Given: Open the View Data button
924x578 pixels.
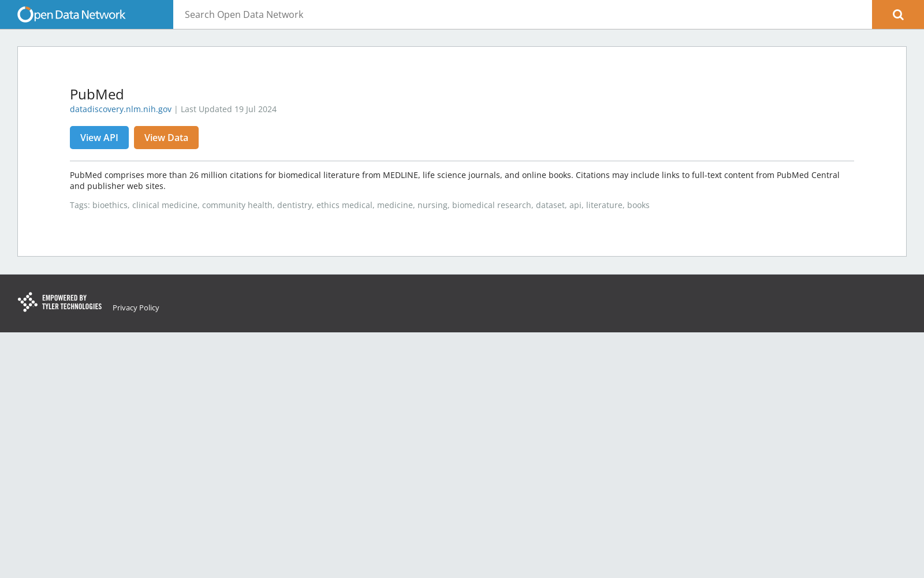Looking at the screenshot, I should coord(166,138).
